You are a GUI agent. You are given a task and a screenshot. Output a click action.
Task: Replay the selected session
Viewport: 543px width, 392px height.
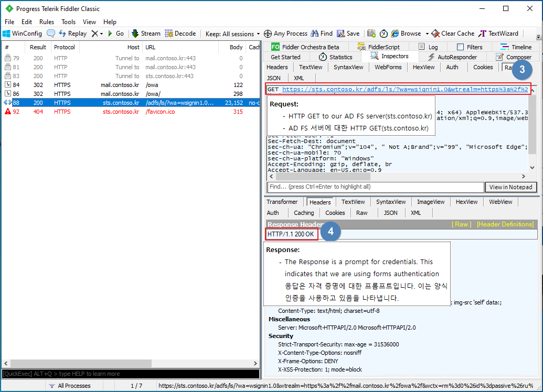pyautogui.click(x=73, y=34)
